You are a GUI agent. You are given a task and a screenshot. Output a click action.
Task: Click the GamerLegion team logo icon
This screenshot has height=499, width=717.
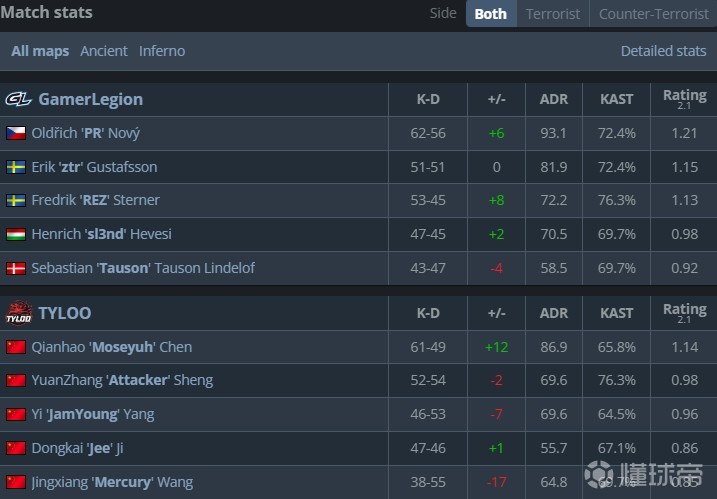click(19, 99)
